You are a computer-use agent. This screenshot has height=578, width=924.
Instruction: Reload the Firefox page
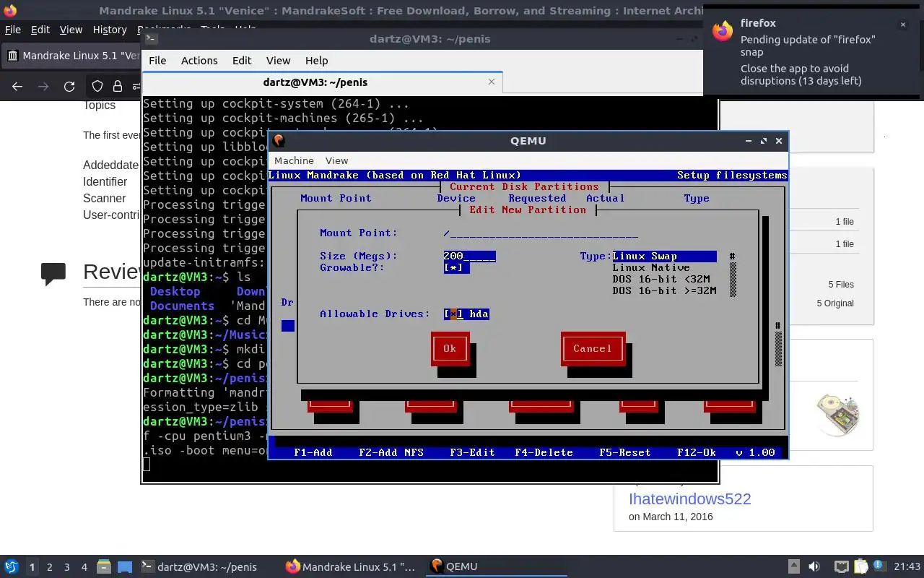pos(69,87)
